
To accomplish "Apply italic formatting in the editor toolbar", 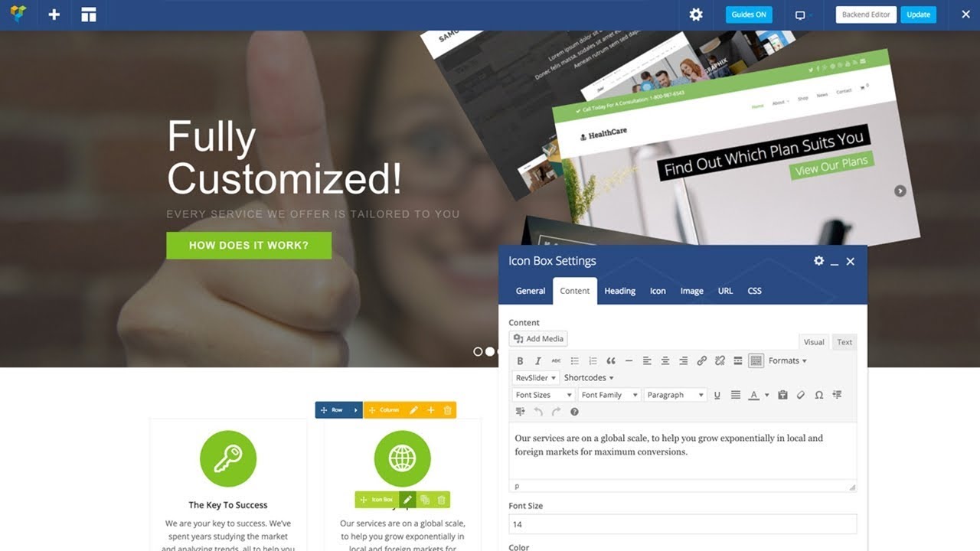I will [x=537, y=360].
